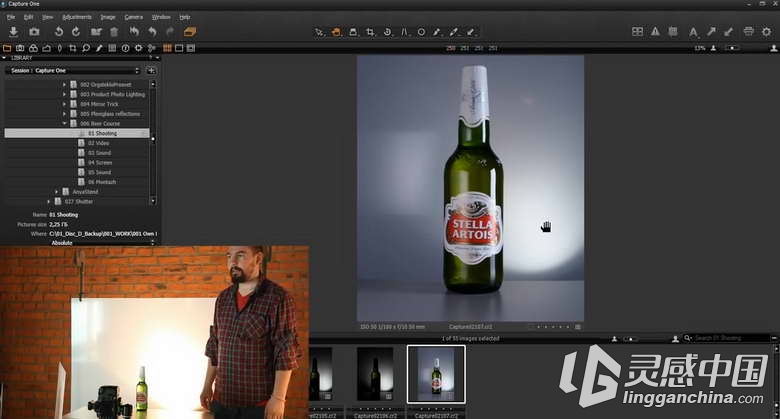The image size is (780, 419).
Task: Adjust the viewer zoom slider
Action: pos(731,48)
